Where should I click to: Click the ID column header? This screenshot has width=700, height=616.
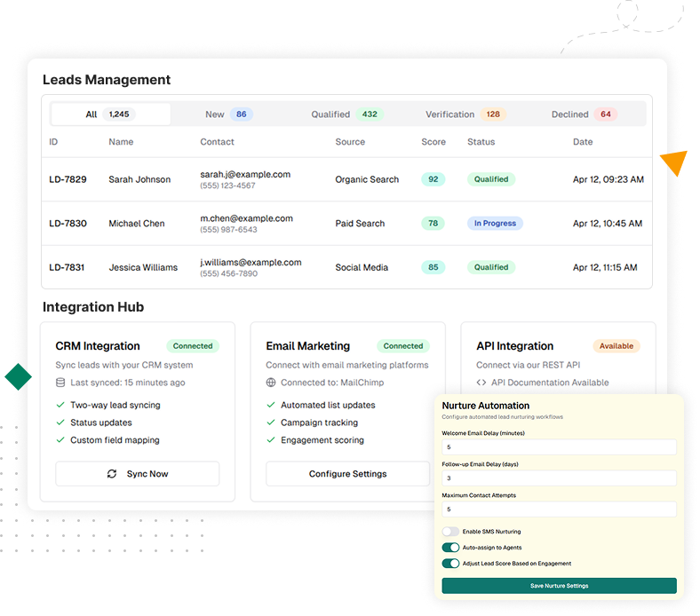53,142
